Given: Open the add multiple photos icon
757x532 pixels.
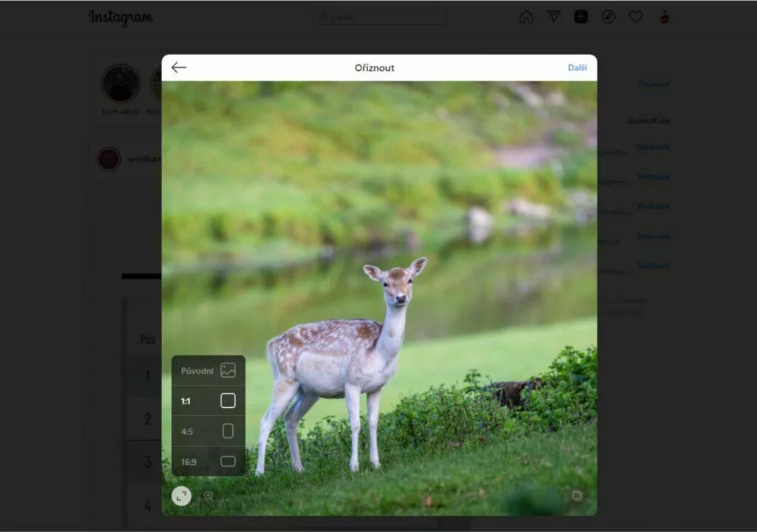Looking at the screenshot, I should 577,495.
